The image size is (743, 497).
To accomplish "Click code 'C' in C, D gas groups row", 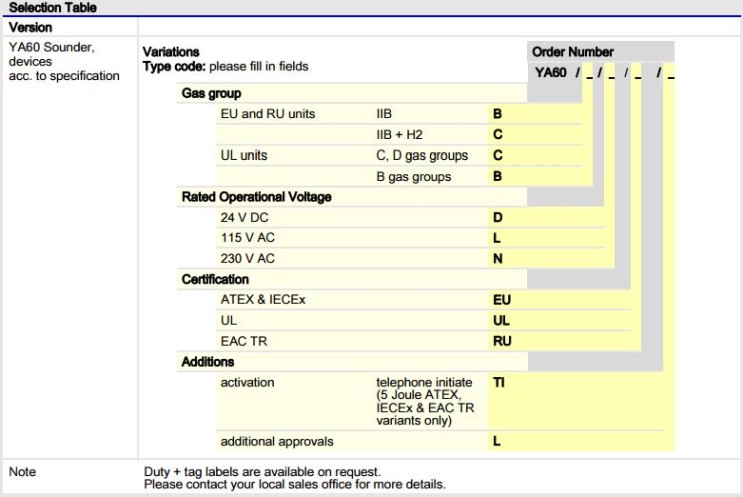I will pos(498,155).
